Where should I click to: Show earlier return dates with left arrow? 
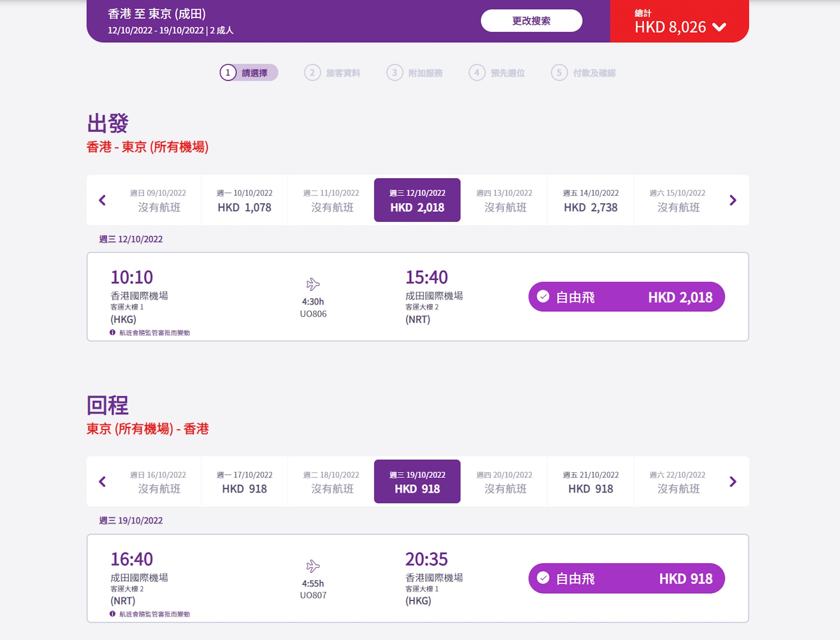pos(102,482)
